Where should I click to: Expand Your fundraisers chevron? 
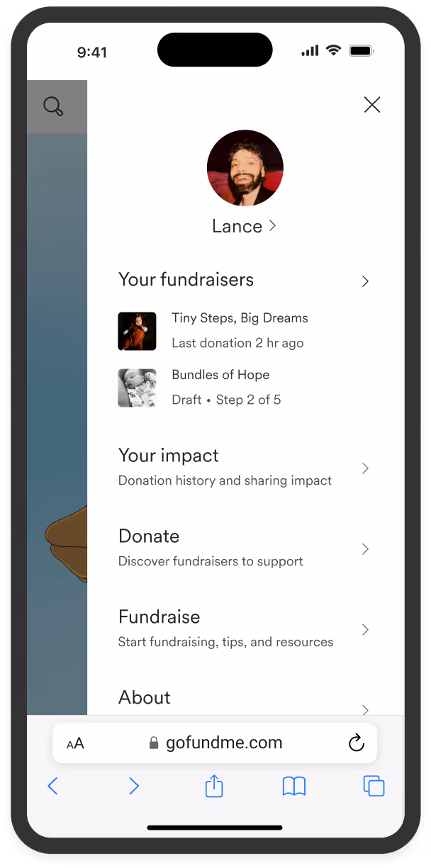[366, 281]
